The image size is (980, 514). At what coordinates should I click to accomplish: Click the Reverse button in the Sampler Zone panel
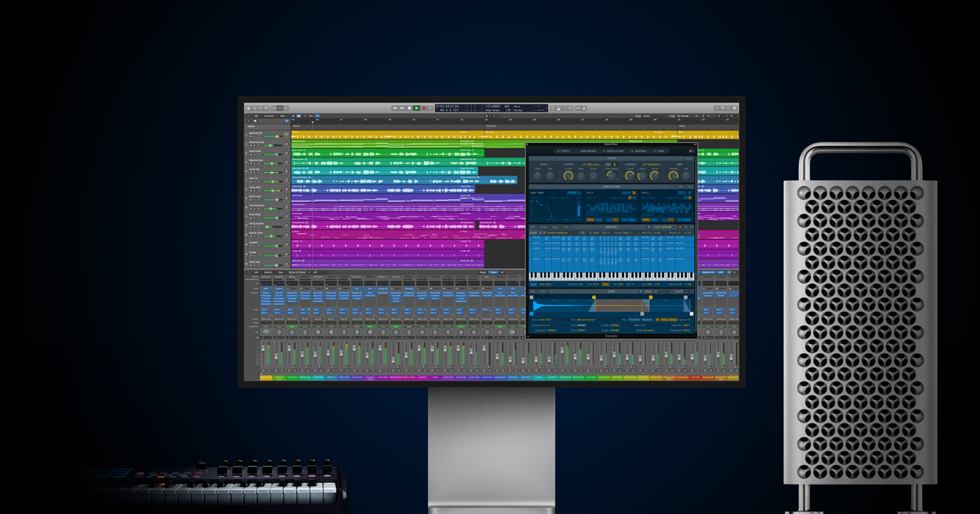pos(646,319)
